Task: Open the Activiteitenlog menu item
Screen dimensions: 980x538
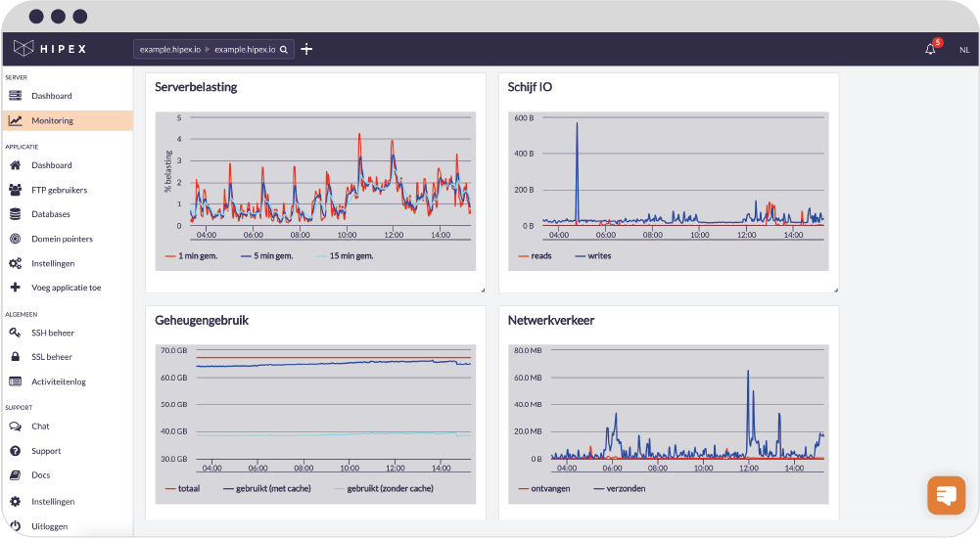Action: tap(58, 381)
